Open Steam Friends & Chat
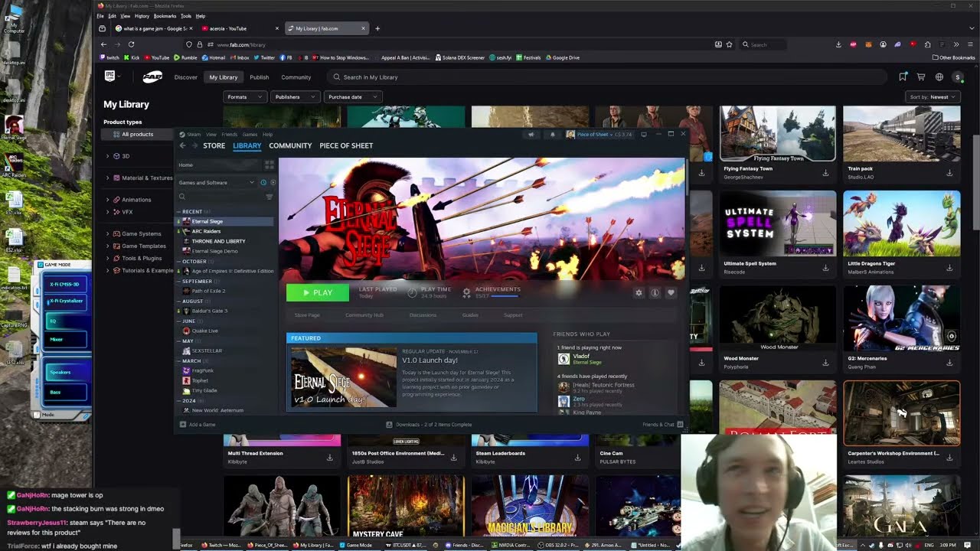980x551 pixels. point(662,424)
